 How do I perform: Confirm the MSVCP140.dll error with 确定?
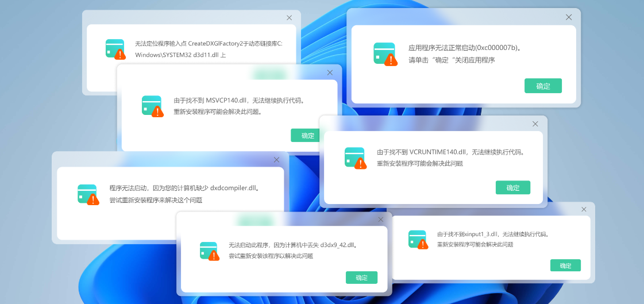(x=308, y=136)
